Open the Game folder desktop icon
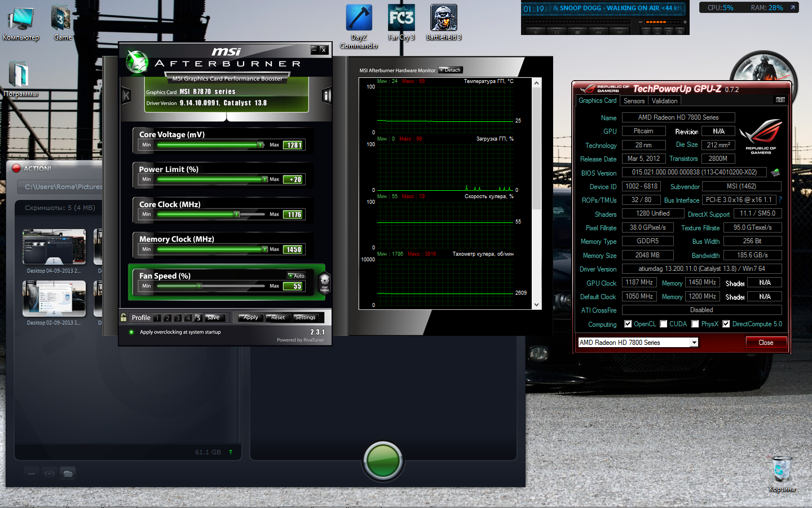The height and width of the screenshot is (508, 812). 62,23
